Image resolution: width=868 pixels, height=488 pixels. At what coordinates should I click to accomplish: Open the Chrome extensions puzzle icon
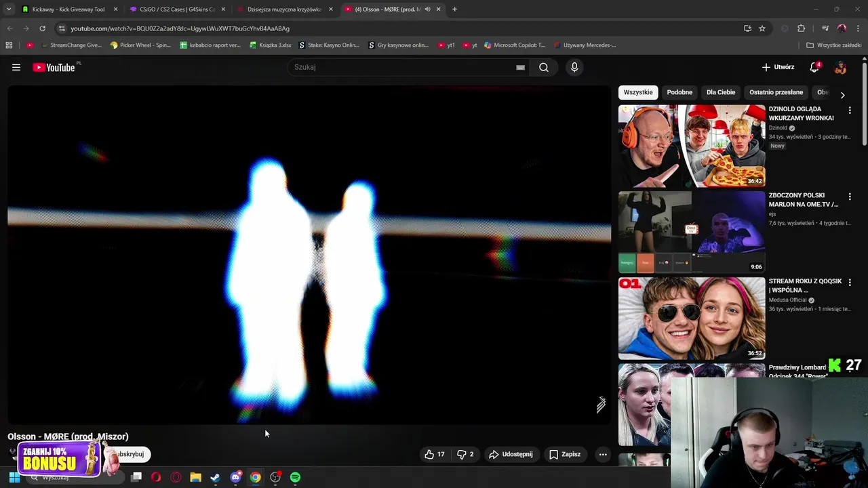[801, 28]
